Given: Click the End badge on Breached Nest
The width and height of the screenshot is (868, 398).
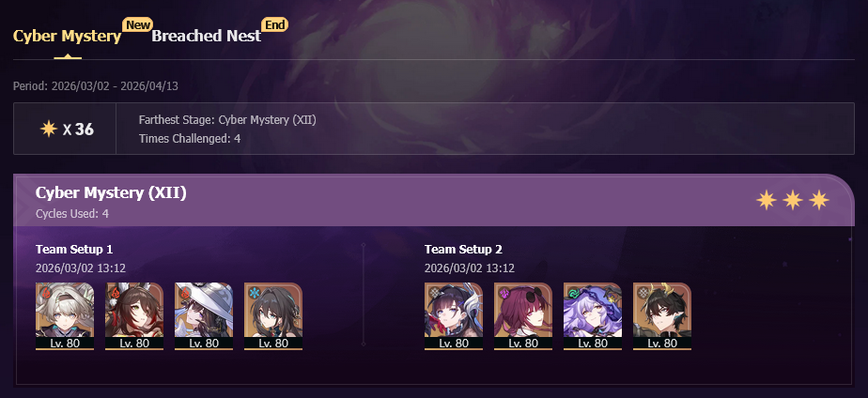Looking at the screenshot, I should [x=275, y=24].
